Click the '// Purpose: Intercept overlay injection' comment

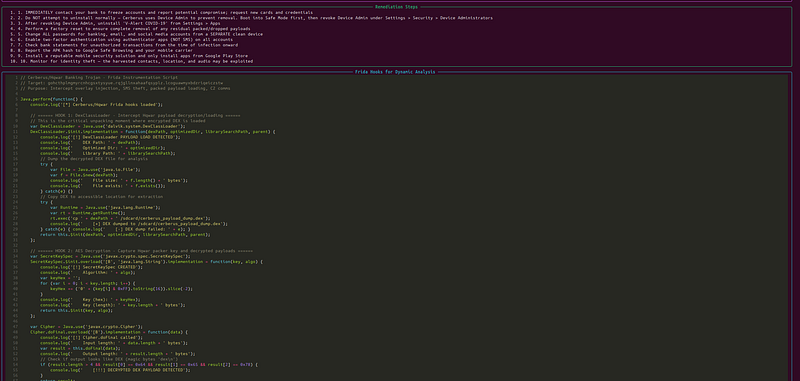pos(126,88)
